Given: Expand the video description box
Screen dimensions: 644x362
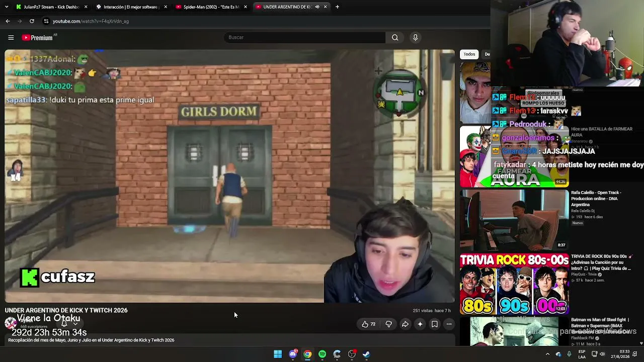Looking at the screenshot, I should coord(229,340).
